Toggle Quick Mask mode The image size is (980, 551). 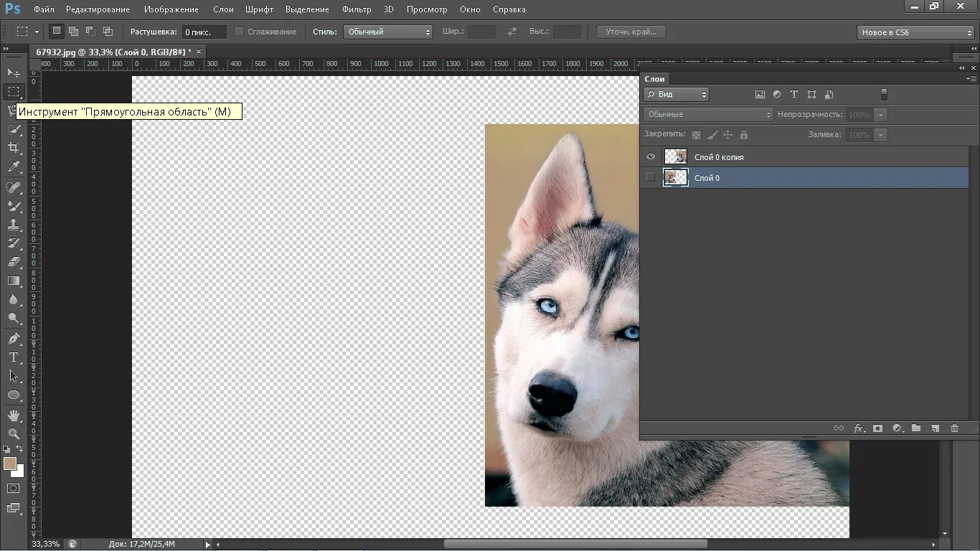click(14, 489)
